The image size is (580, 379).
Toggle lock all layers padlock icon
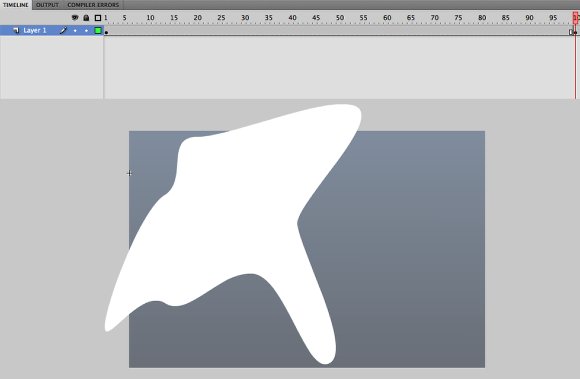coord(86,17)
